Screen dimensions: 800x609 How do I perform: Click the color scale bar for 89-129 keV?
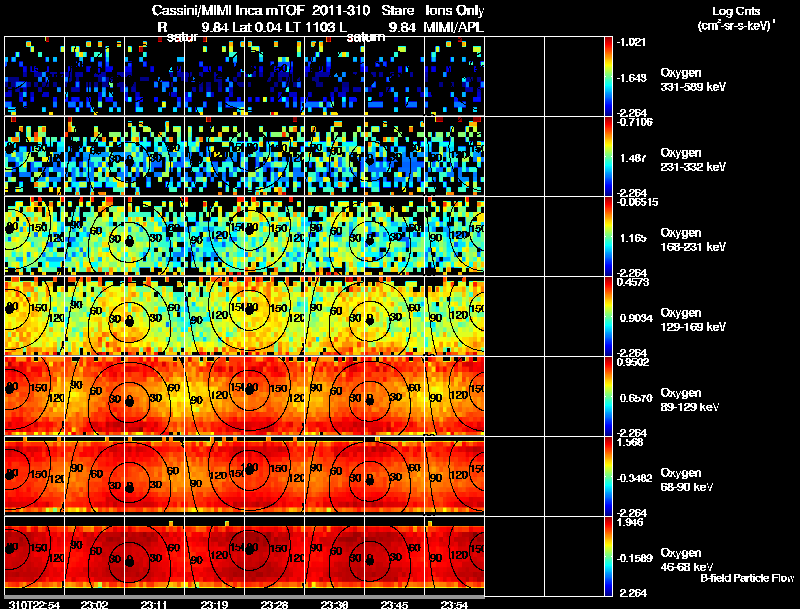[x=608, y=396]
